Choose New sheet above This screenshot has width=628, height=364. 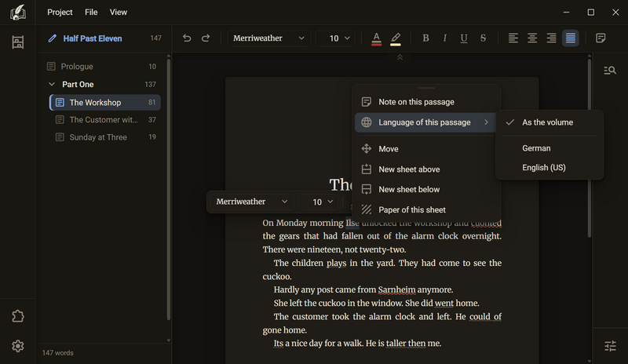click(425, 169)
